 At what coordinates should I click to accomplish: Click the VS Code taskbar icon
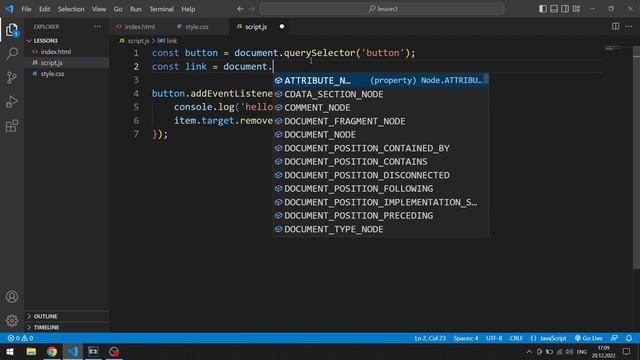(73, 351)
